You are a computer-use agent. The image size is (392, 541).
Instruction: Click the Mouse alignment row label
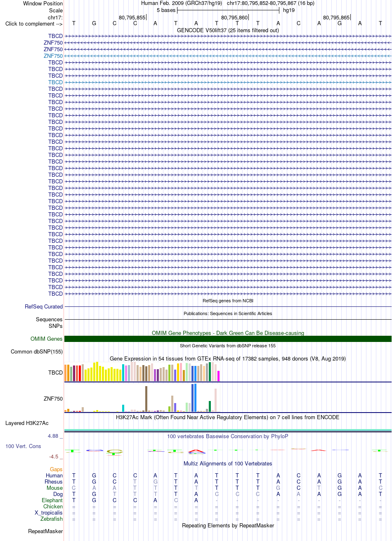pyautogui.click(x=55, y=488)
